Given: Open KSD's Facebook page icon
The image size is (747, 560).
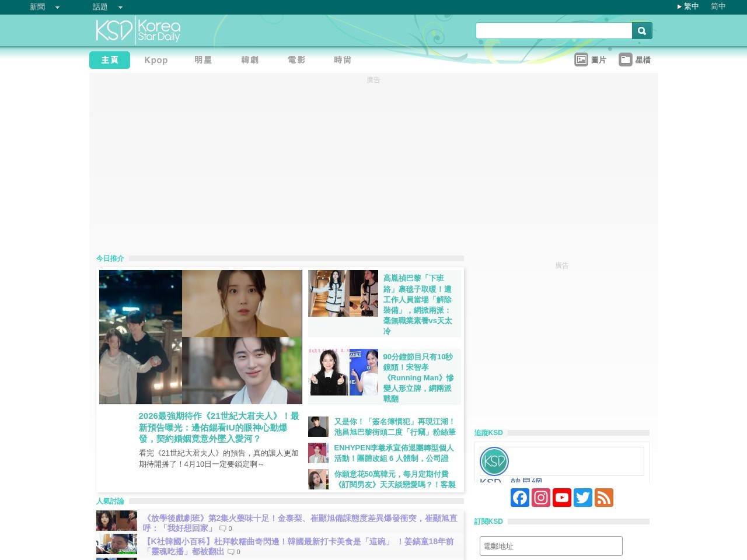Looking at the screenshot, I should tap(520, 498).
